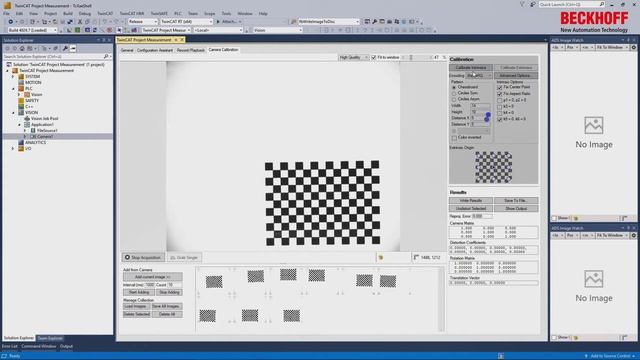Toggle the Fix Center Point checkbox
This screenshot has height=360, width=640.
click(500, 87)
